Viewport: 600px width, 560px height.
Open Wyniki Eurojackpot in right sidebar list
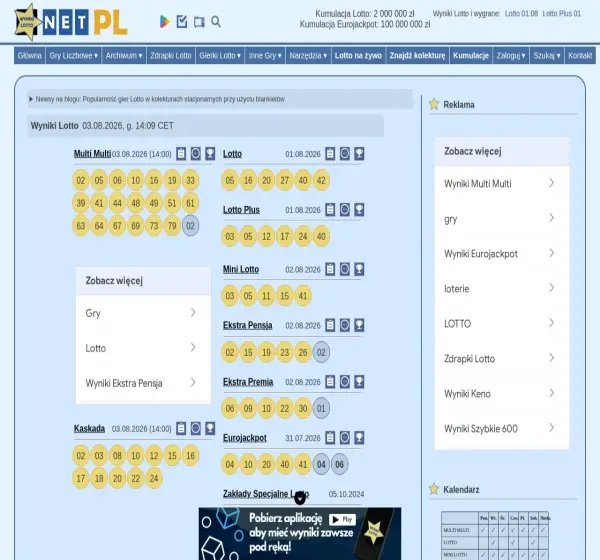pyautogui.click(x=502, y=254)
